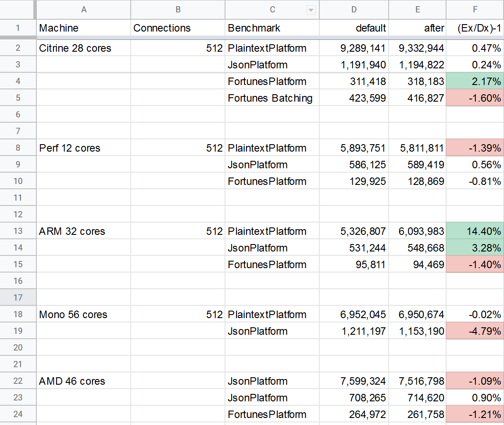Click the -1.21% cell in row 24
Image resolution: width=504 pixels, height=425 pixels.
click(x=475, y=414)
